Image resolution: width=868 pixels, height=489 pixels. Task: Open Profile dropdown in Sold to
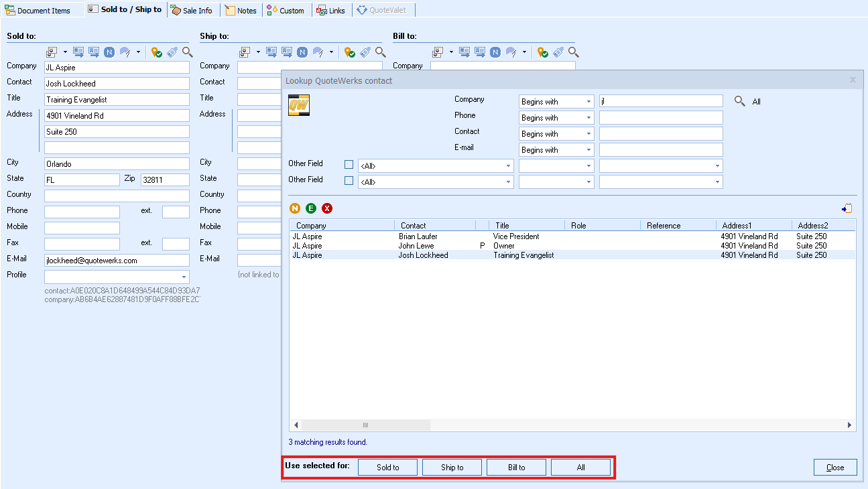[117, 277]
